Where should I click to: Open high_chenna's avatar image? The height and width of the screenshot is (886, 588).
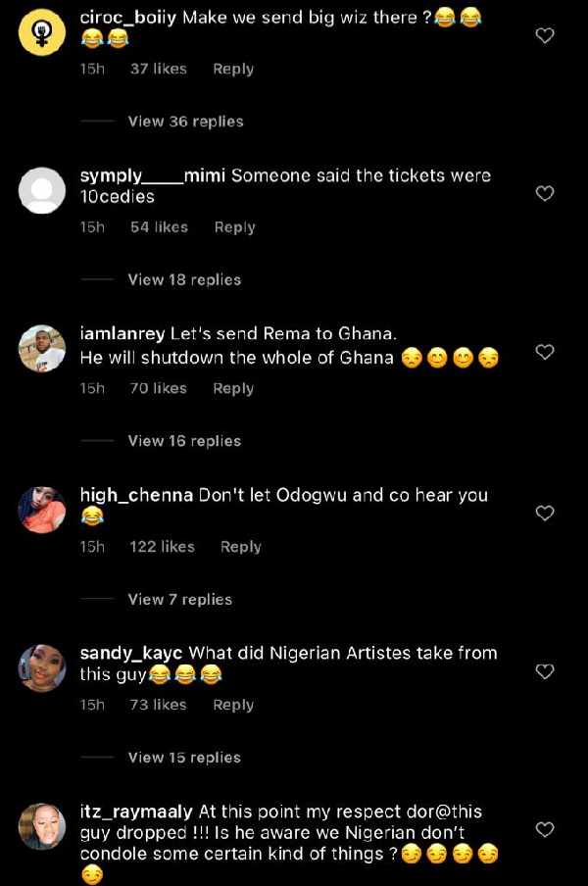pos(41,511)
